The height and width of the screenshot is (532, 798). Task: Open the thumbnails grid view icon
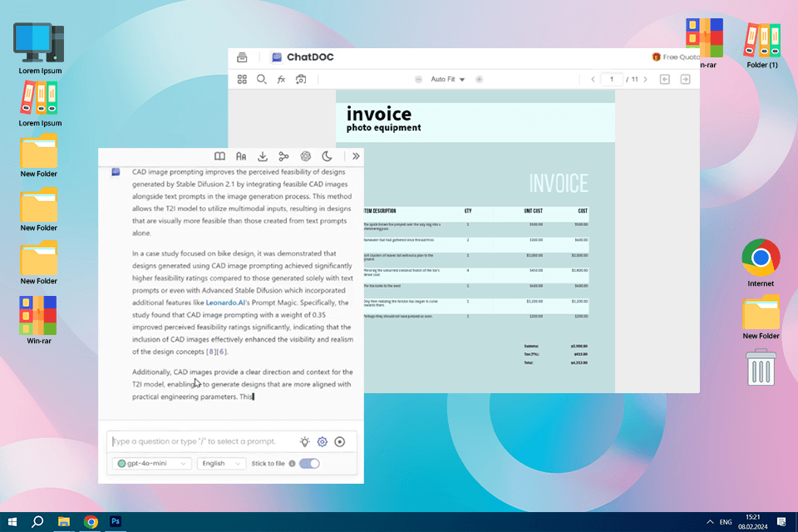point(242,80)
